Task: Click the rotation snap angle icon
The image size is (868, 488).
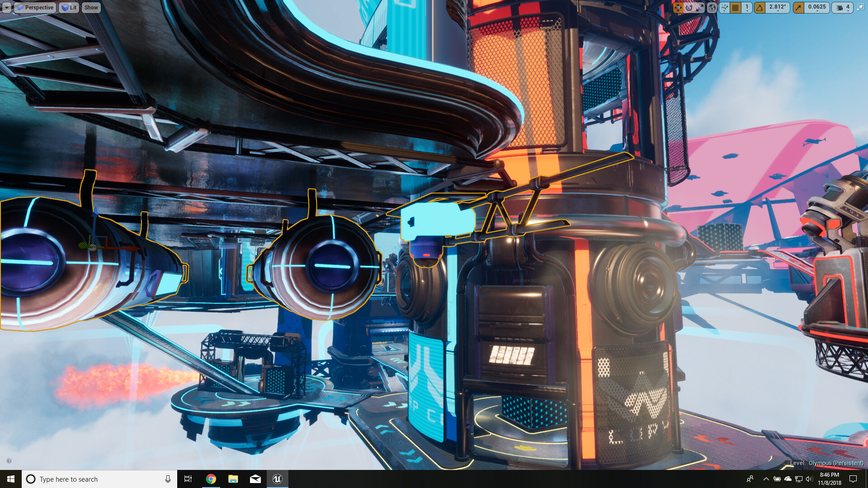Action: click(759, 8)
